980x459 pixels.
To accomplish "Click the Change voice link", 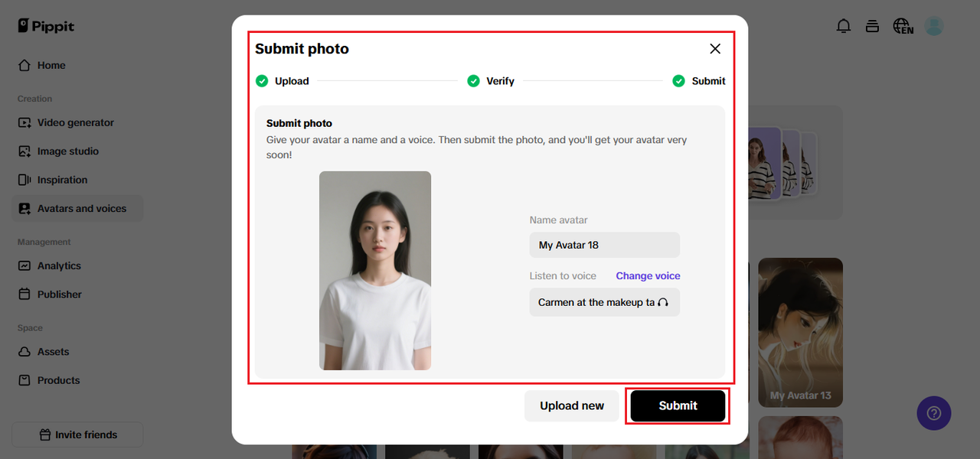I will tap(648, 276).
